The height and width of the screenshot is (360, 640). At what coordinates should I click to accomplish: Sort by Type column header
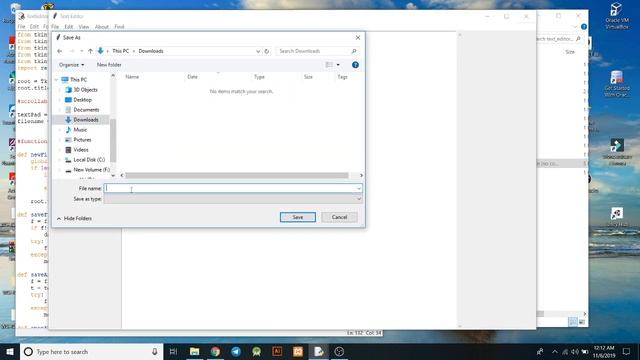[x=259, y=77]
